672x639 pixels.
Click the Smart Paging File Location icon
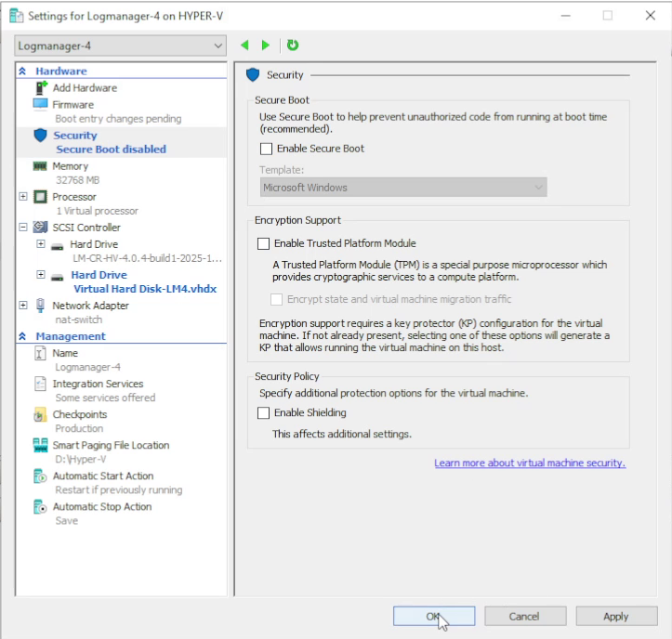(x=40, y=445)
